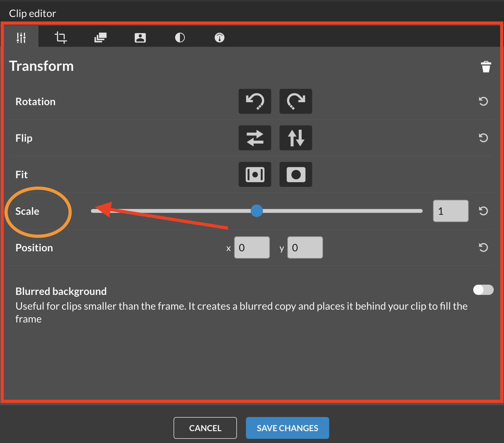
Task: Open the portrait person tab icon
Action: tap(140, 38)
